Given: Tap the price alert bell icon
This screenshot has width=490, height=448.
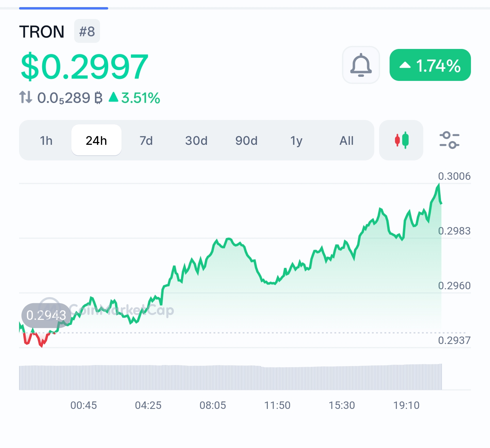Looking at the screenshot, I should (361, 65).
